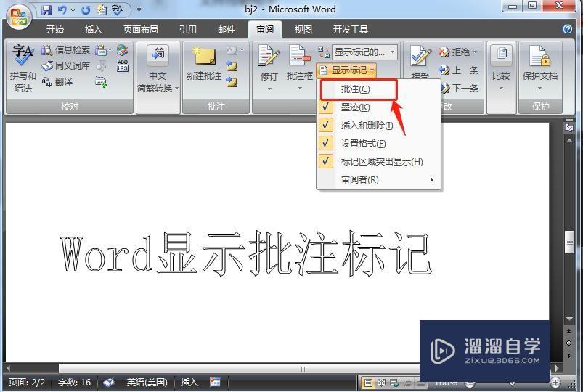Click the 页面: 2/2 page indicator
583x392 pixels.
coord(26,382)
